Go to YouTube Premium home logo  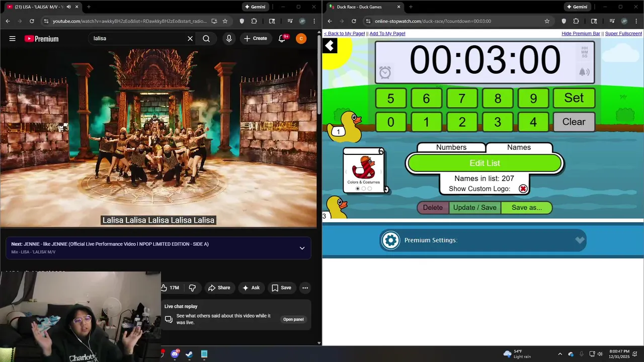coord(41,39)
